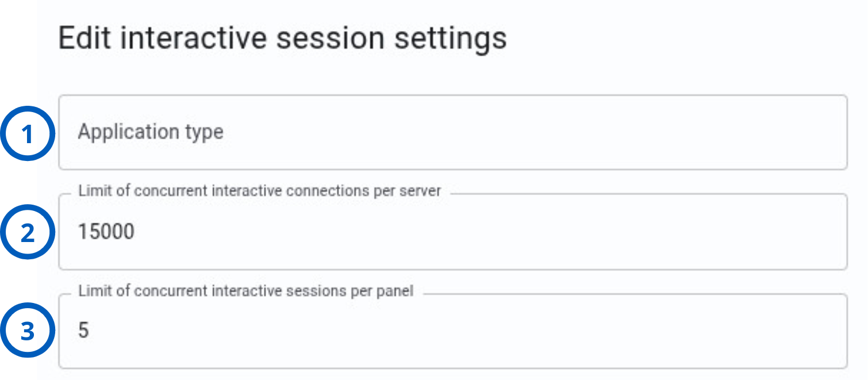
Task: Focus the sessions per panel limit field
Action: point(453,331)
